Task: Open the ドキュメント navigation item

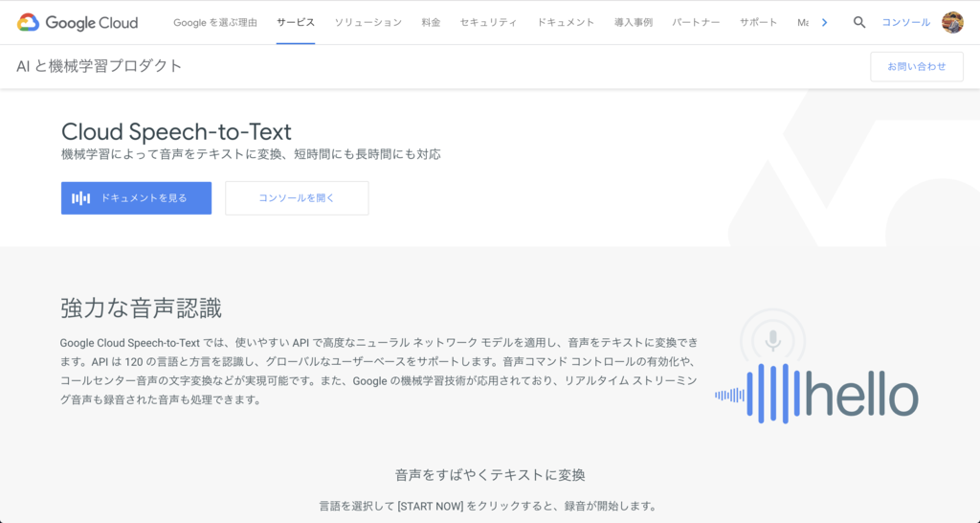Action: pyautogui.click(x=566, y=23)
